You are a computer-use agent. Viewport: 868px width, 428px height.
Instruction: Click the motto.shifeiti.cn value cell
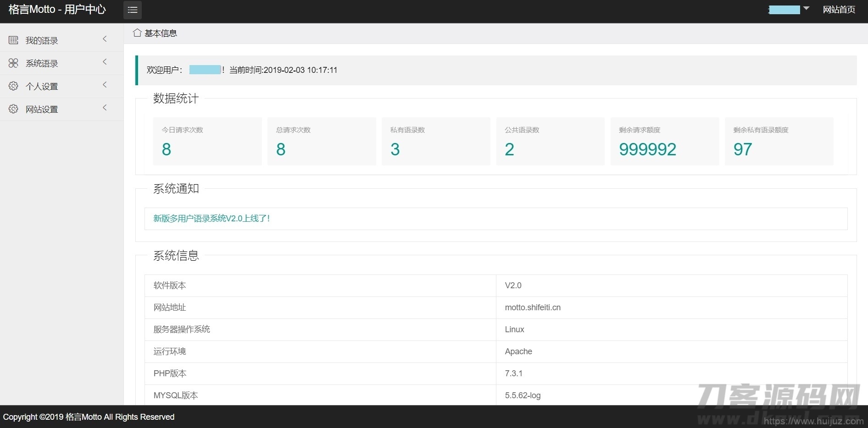click(672, 307)
